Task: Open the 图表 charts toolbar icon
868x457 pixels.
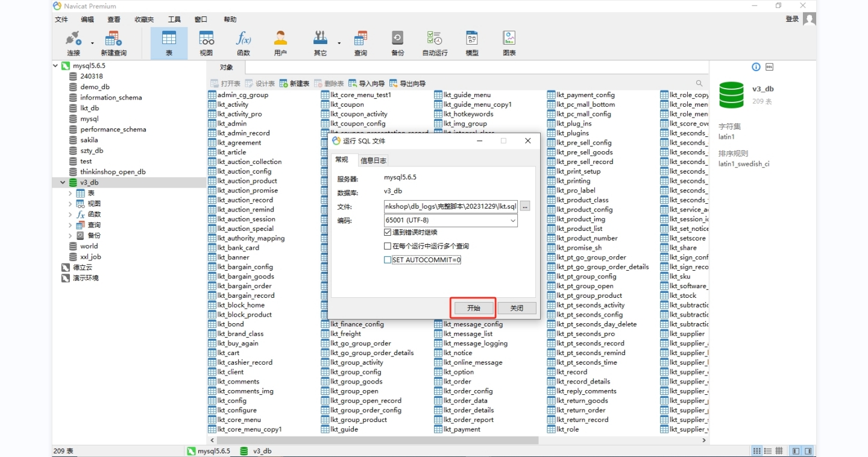Action: [509, 43]
